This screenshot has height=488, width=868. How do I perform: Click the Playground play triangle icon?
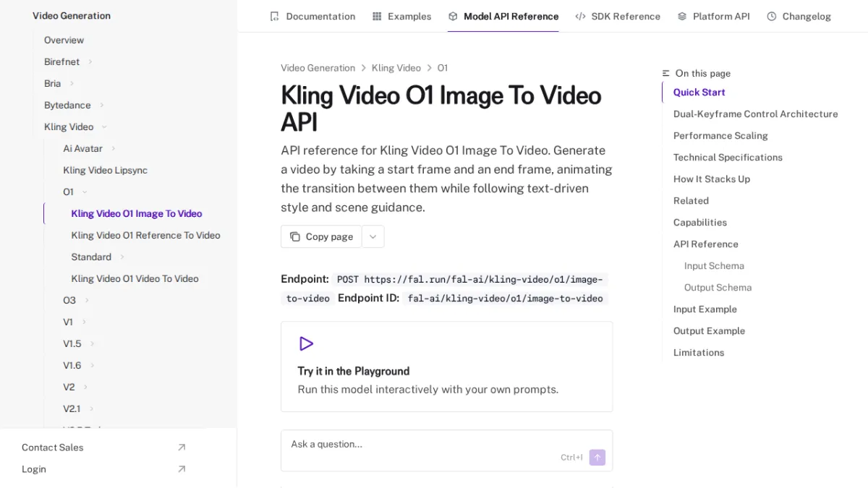[x=306, y=343]
